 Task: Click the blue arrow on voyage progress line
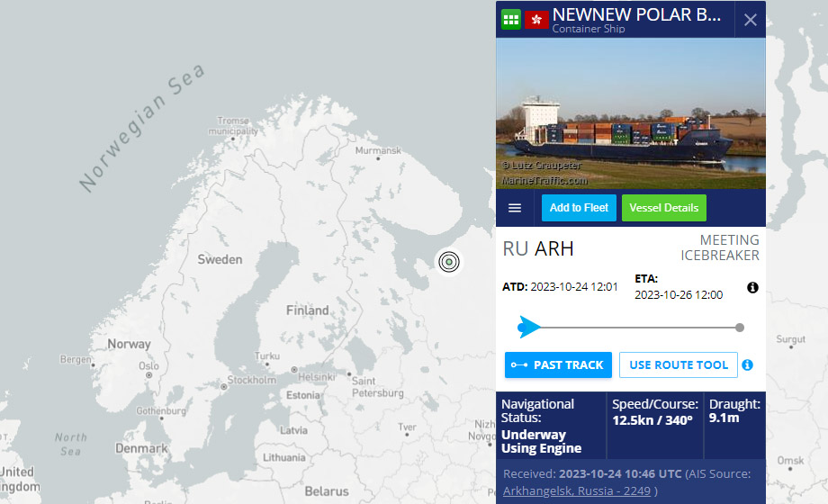click(x=529, y=327)
